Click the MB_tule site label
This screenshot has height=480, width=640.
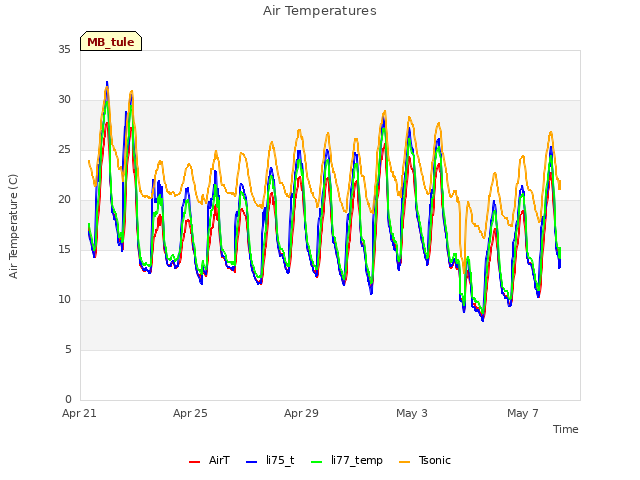coord(111,42)
